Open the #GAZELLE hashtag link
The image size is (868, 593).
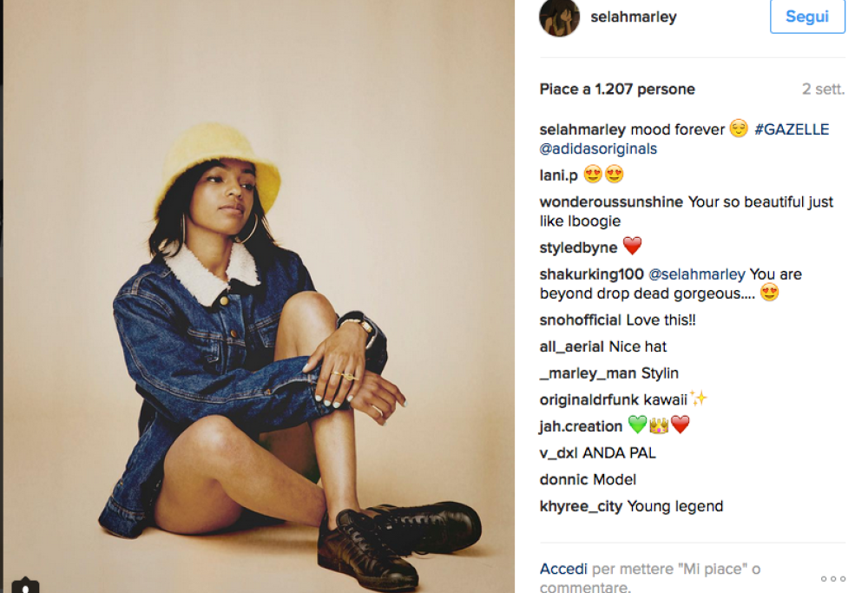pyautogui.click(x=792, y=129)
